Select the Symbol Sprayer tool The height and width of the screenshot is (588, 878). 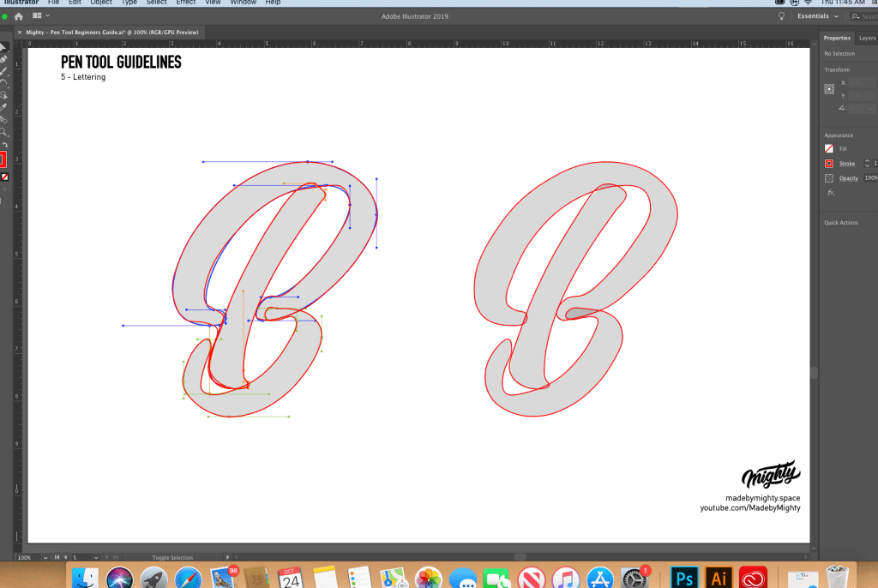pos(3,120)
